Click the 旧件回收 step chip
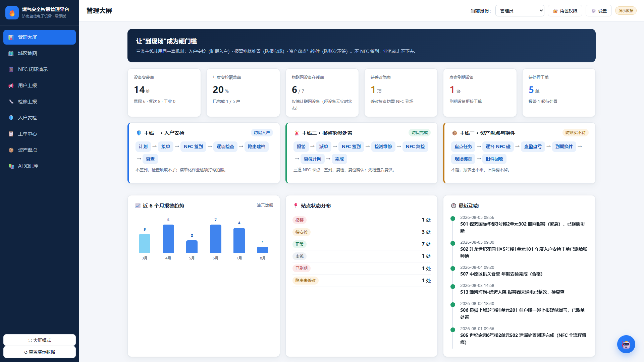 click(494, 159)
